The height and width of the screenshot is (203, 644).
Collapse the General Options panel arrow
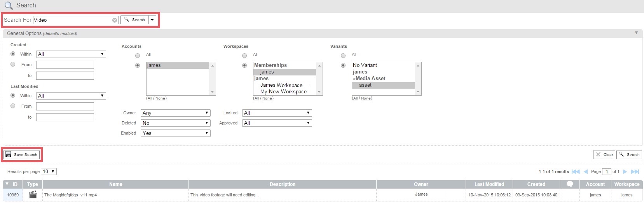click(x=636, y=33)
